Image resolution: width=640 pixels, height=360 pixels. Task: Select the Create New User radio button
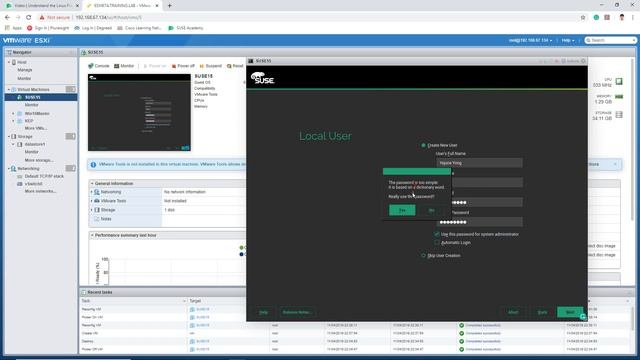coord(423,145)
